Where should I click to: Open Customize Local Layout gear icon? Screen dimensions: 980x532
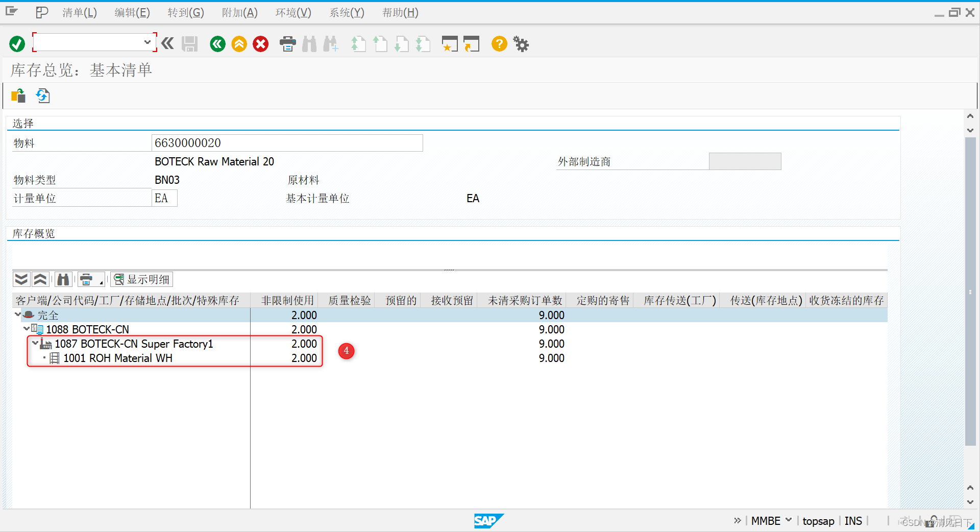click(x=521, y=44)
